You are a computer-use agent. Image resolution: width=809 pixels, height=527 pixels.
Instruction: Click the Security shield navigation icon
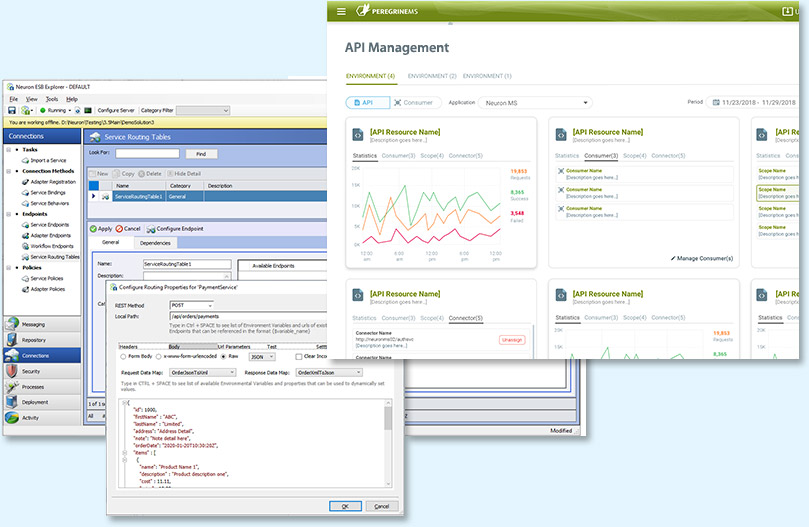(12, 371)
